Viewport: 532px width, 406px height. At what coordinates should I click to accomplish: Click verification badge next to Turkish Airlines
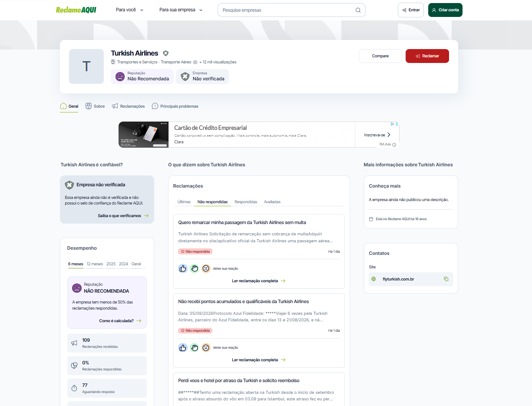[x=165, y=53]
